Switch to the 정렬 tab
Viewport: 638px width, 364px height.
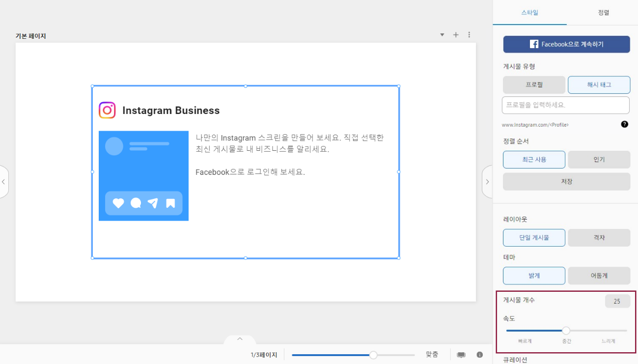point(603,13)
